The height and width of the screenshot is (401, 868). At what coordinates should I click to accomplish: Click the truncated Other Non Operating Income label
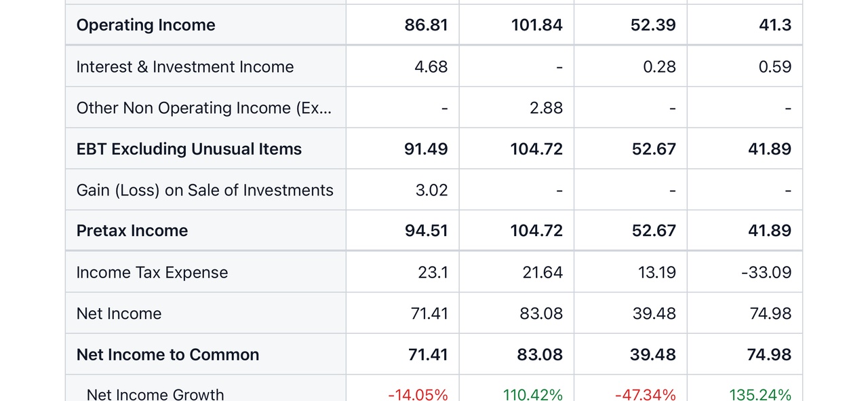pyautogui.click(x=204, y=108)
